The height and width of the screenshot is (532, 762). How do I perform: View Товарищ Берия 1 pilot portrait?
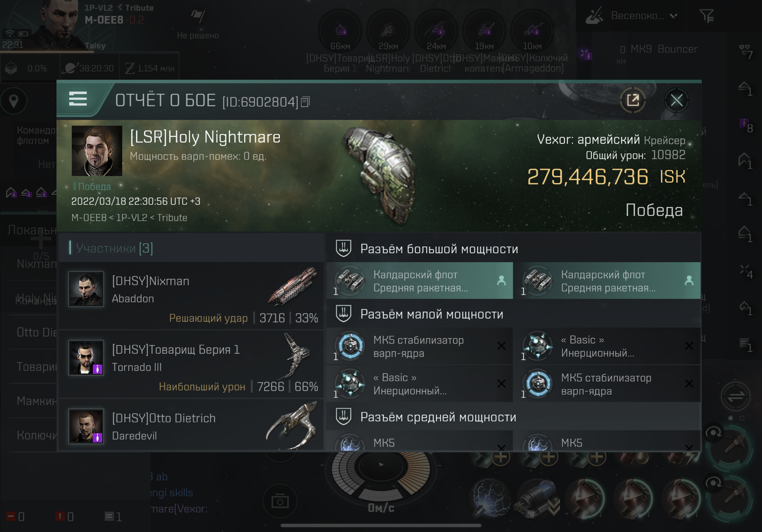click(x=86, y=358)
